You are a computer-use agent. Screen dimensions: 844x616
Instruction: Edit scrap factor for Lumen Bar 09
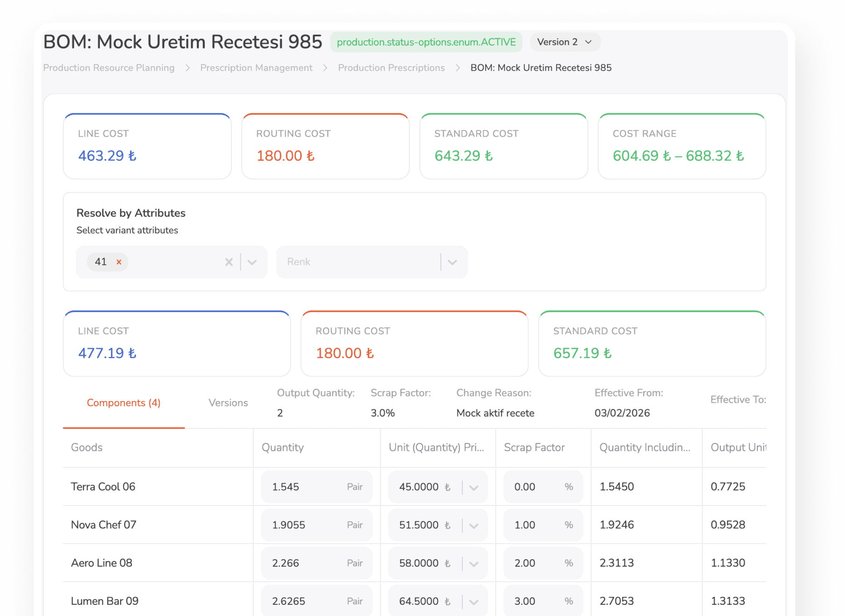[543, 601]
